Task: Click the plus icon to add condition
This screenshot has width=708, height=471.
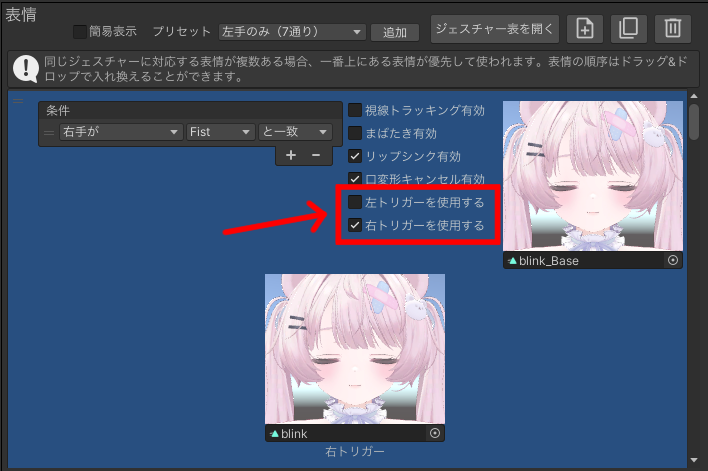Action: click(x=291, y=155)
